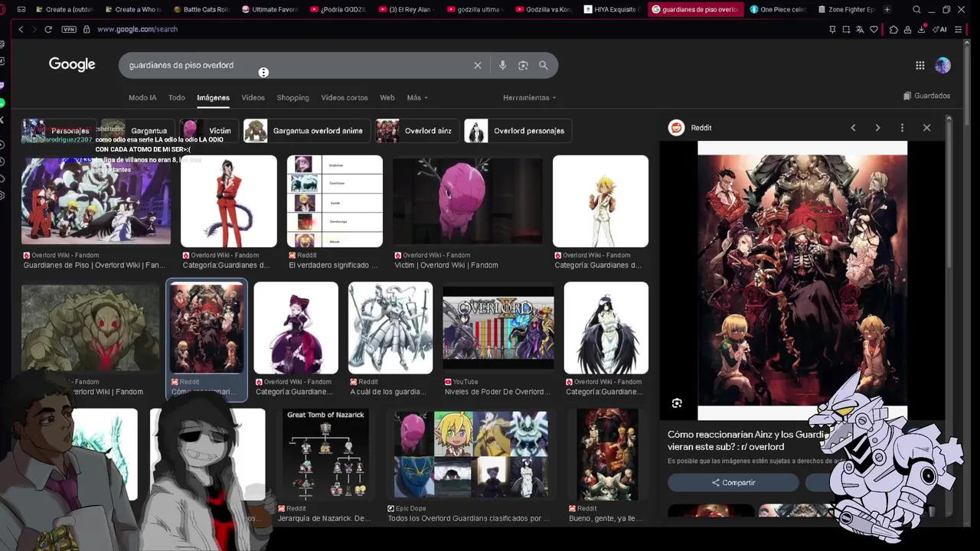The height and width of the screenshot is (551, 980).
Task: Expand the Herramientas tools dropdown
Action: click(529, 98)
